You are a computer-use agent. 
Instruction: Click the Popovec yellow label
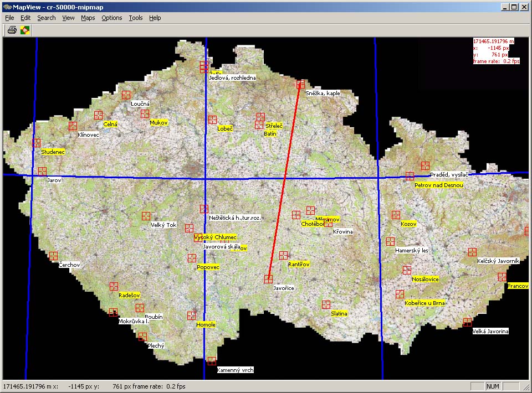[x=208, y=267]
